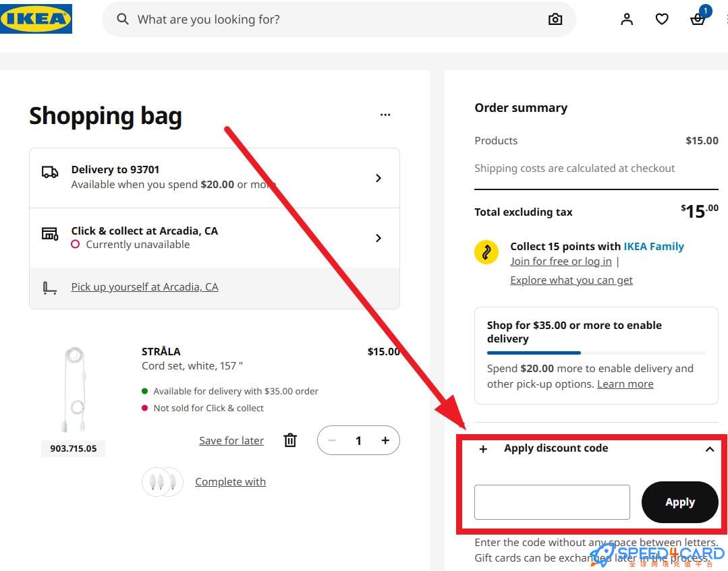Click the yellow IKEA Family icon
This screenshot has height=571, width=728.
click(x=486, y=252)
